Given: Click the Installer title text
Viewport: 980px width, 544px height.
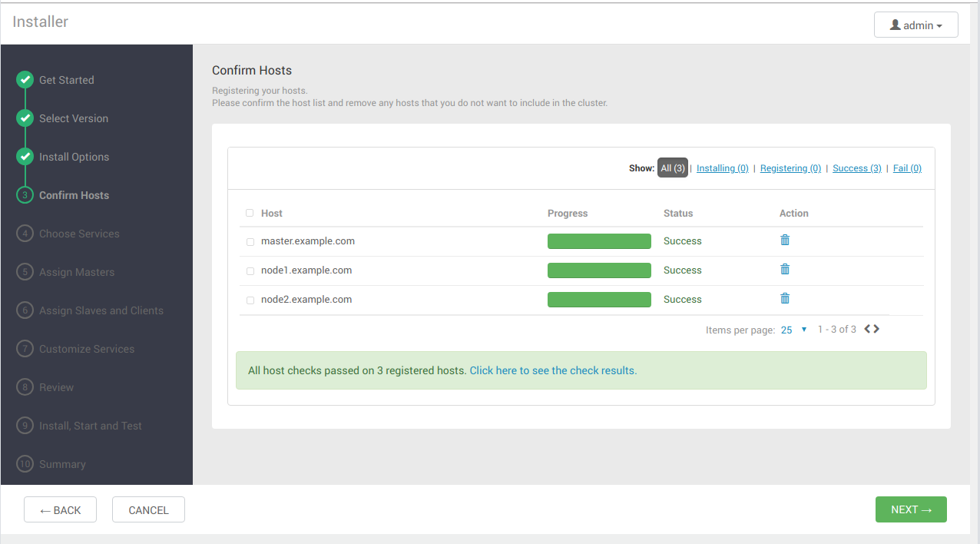Looking at the screenshot, I should pyautogui.click(x=40, y=22).
